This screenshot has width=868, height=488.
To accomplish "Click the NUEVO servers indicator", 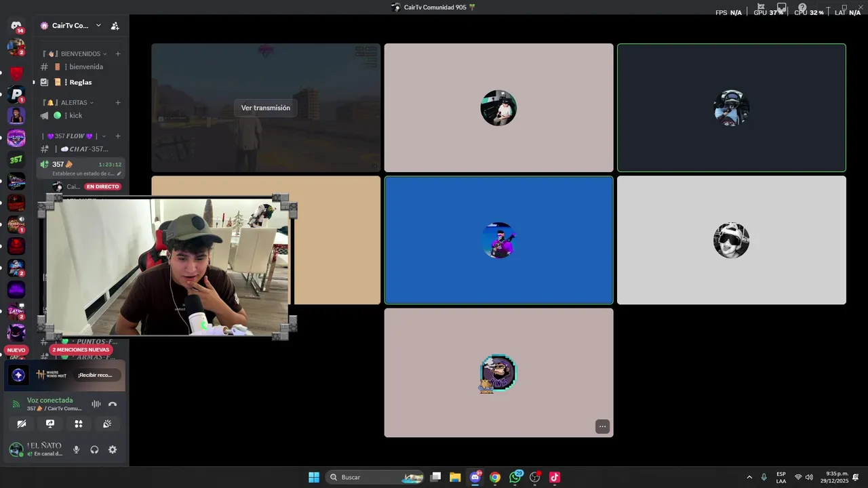I will point(16,350).
